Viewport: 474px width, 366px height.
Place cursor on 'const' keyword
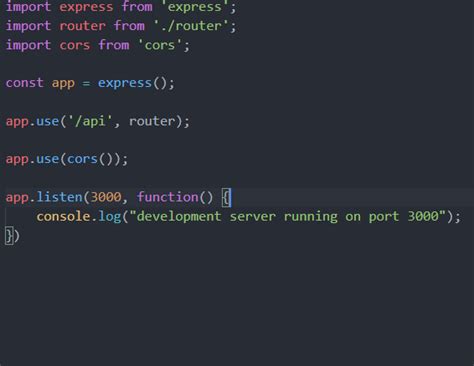(x=25, y=83)
